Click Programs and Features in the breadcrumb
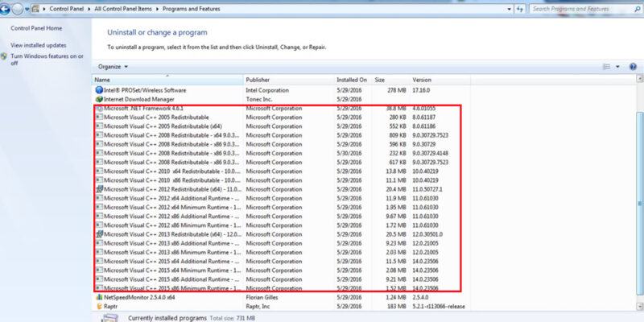This screenshot has height=322, width=644. 192,9
